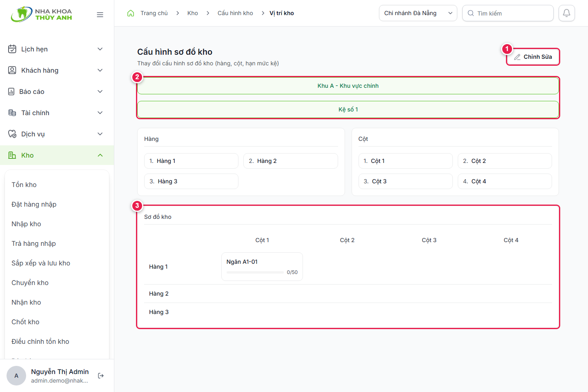Expand the Lịch hẹn menu chevron
The width and height of the screenshot is (588, 392).
pos(100,49)
